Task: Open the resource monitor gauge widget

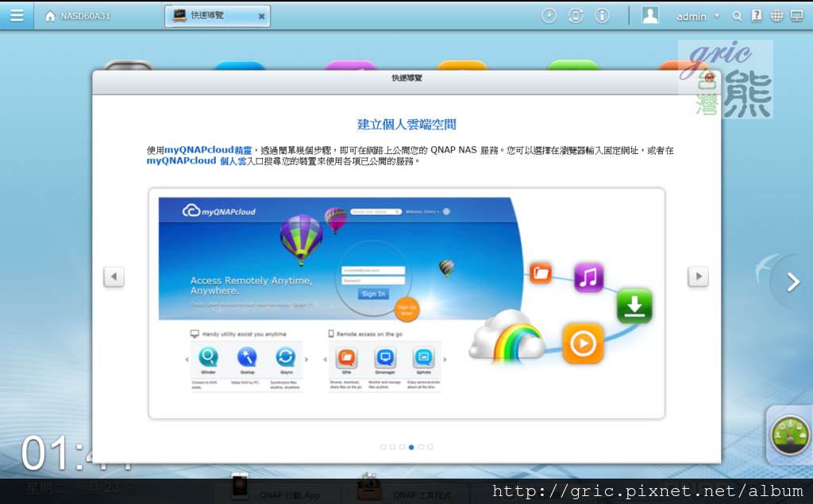Action: click(x=790, y=436)
